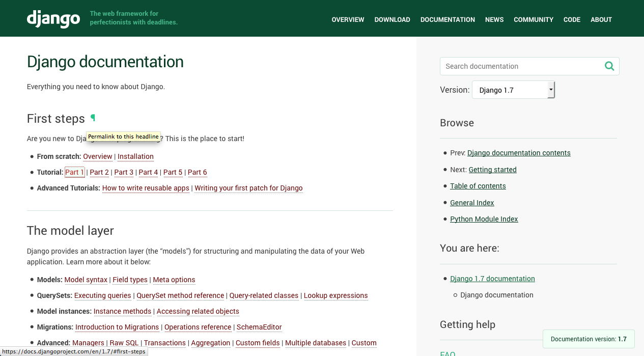Image resolution: width=644 pixels, height=356 pixels.
Task: Open Query-related classes link
Action: coord(264,295)
